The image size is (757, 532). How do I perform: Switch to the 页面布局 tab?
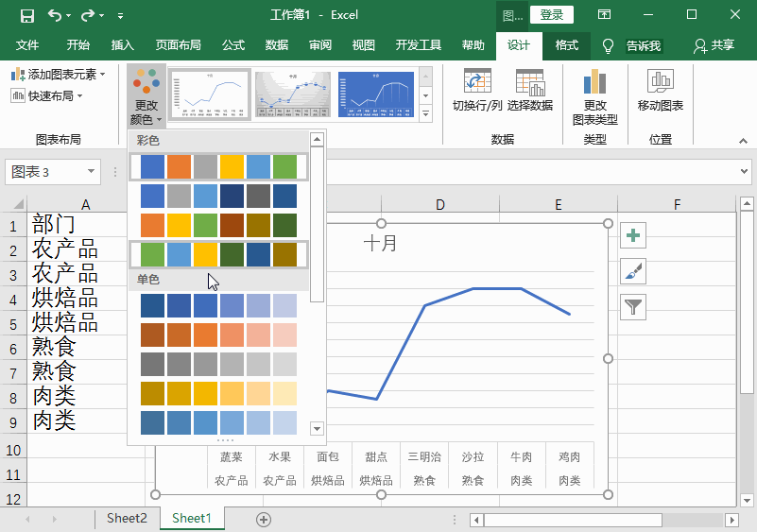(x=179, y=45)
